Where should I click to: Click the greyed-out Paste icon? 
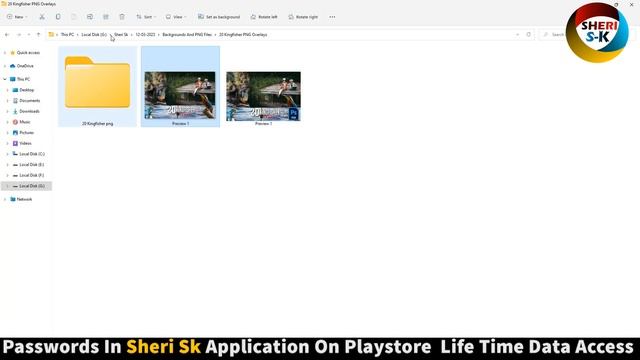[74, 17]
